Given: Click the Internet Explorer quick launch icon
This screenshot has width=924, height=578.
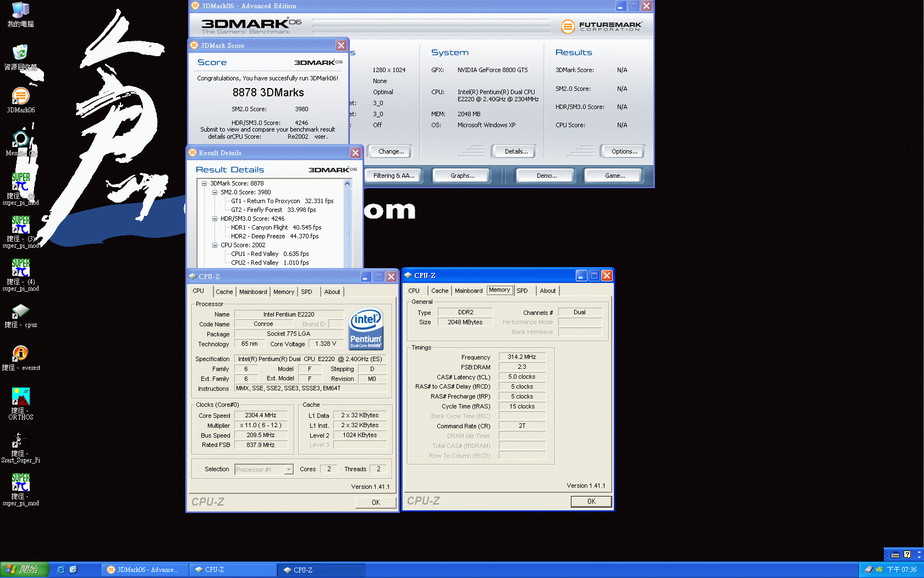Looking at the screenshot, I should point(61,570).
